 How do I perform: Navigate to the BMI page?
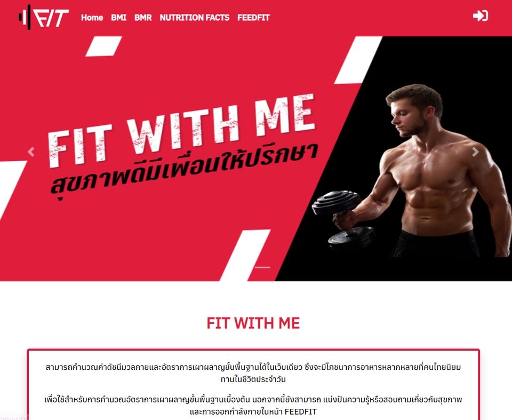[x=118, y=17]
